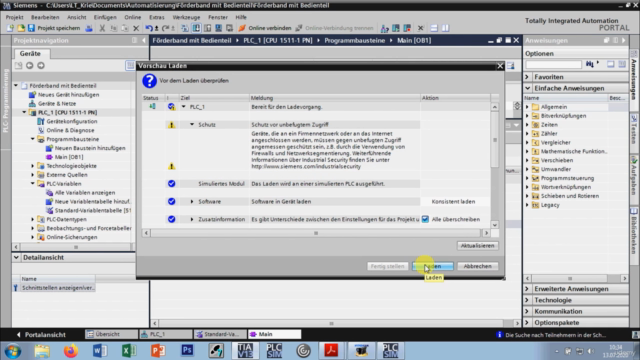
Task: Click the Aktualisieren button
Action: coord(477,246)
